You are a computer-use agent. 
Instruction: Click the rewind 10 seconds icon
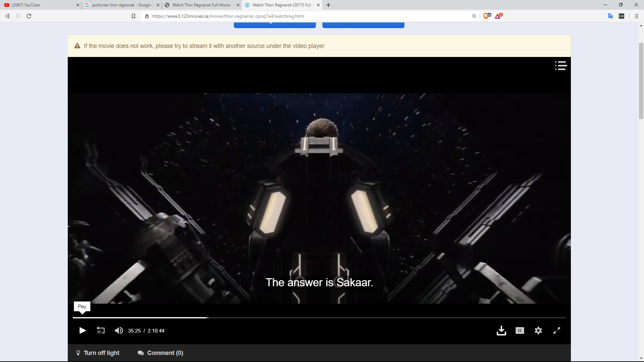click(x=101, y=330)
